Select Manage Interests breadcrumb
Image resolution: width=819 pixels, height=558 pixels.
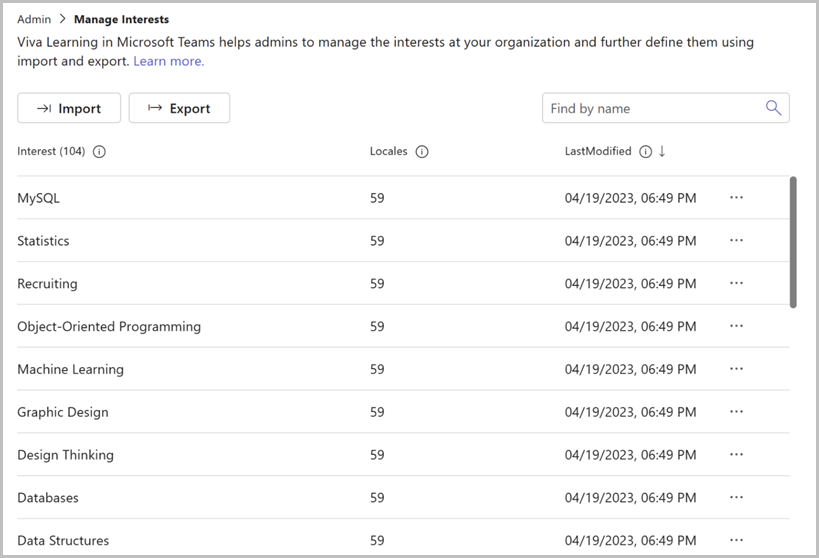(x=121, y=19)
